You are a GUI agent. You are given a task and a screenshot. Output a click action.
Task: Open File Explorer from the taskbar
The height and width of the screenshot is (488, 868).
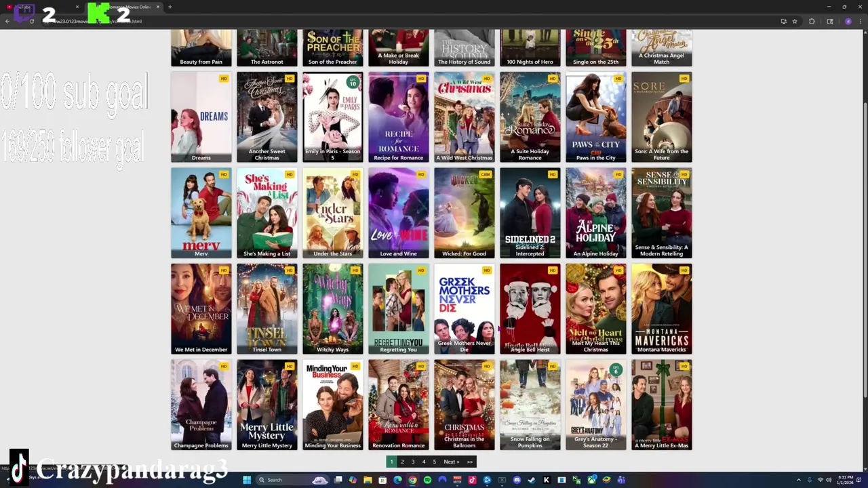coord(368,480)
